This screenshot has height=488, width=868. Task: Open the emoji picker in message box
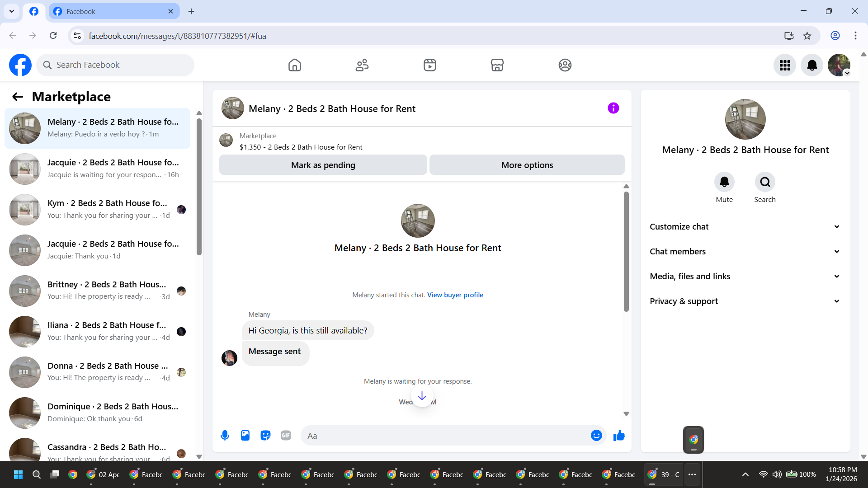596,436
